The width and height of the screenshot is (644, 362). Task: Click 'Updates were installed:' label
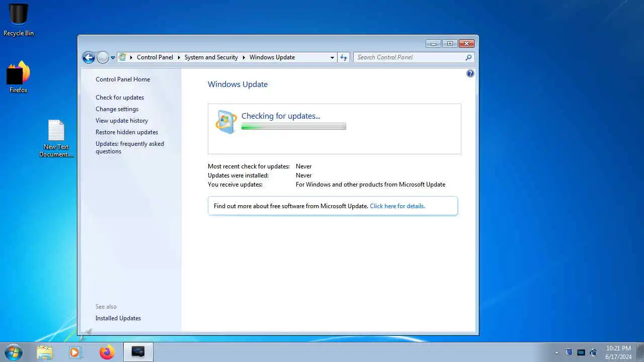pos(238,175)
